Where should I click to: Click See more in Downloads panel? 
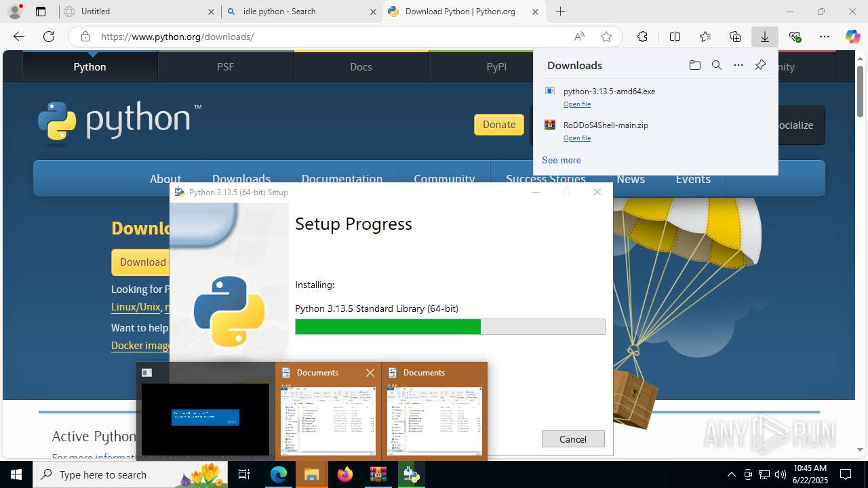click(x=561, y=160)
